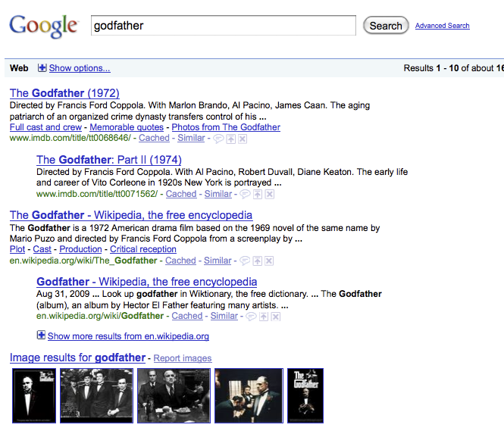Promote the Godfather Part II result
The image size is (504, 434).
[258, 195]
